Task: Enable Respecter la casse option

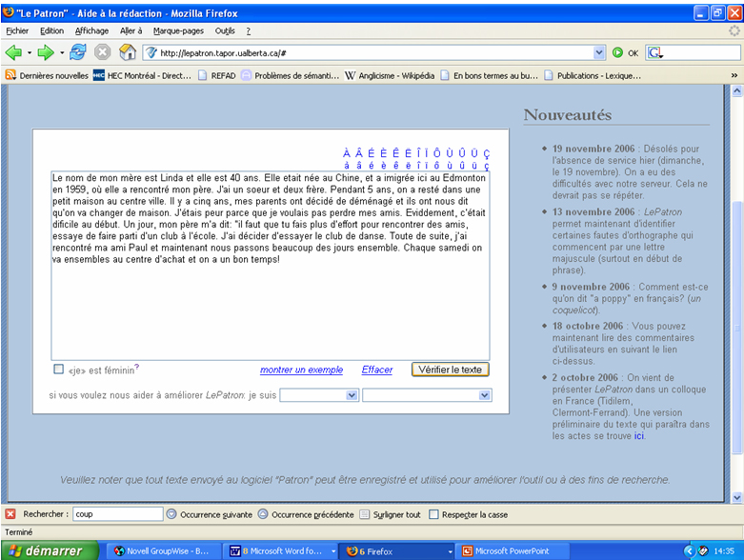Action: [x=434, y=514]
